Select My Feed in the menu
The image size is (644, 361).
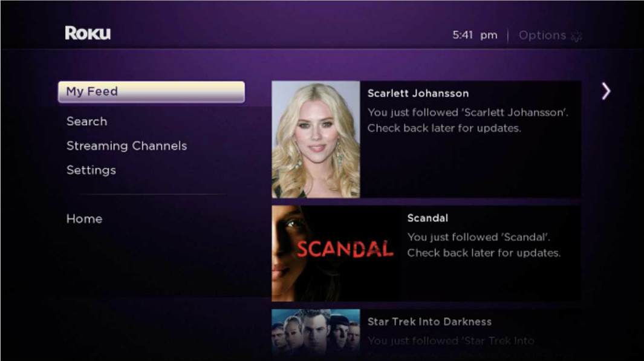point(151,91)
